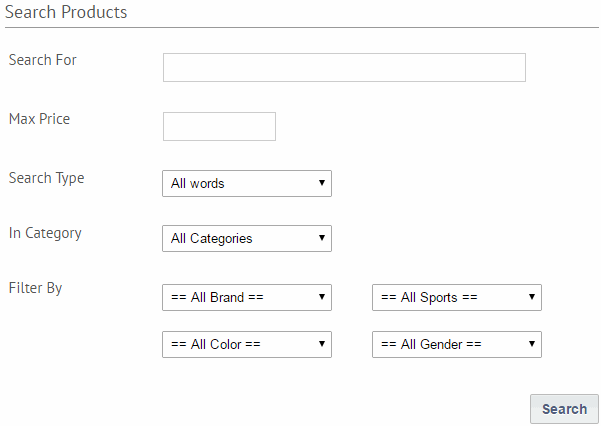This screenshot has width=601, height=426.
Task: Click the arrow icon on All Color select
Action: [x=322, y=344]
